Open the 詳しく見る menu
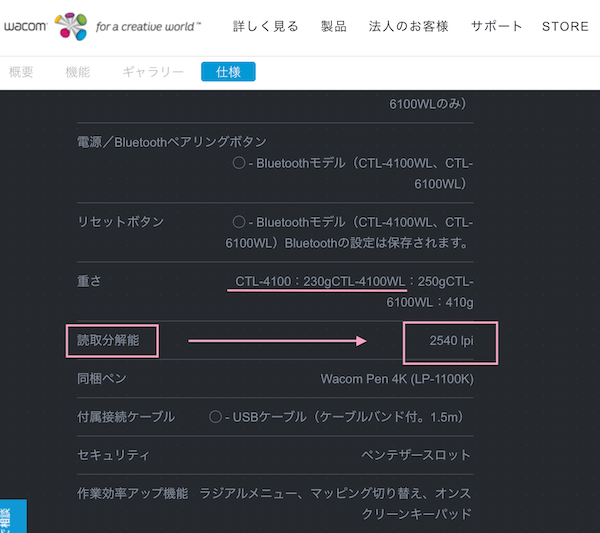Viewport: 600px width, 533px height. [266, 26]
